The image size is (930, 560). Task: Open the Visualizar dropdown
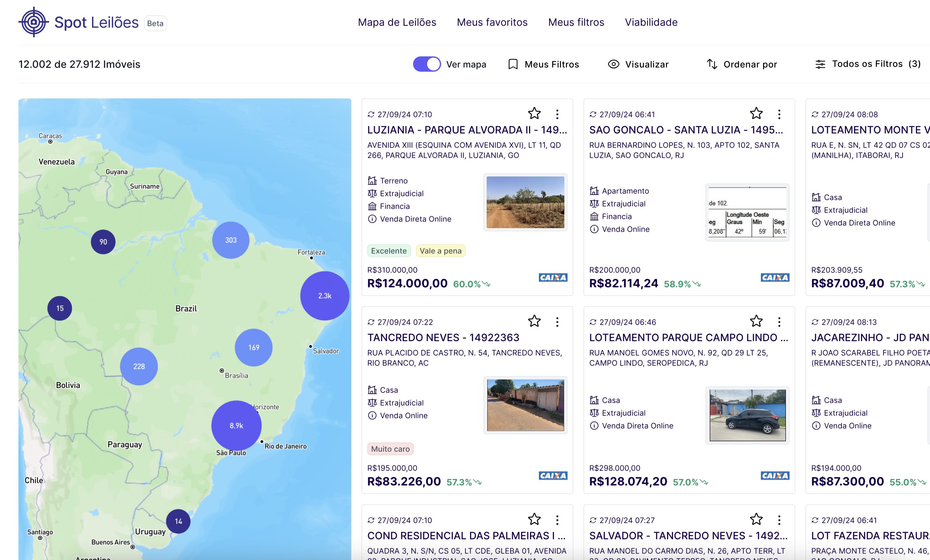[638, 64]
